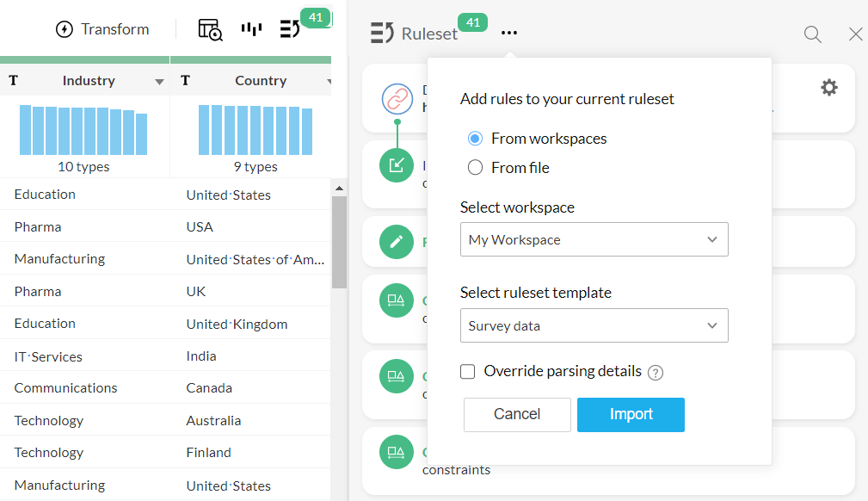
Task: Open ruleset settings gear icon
Action: point(828,88)
